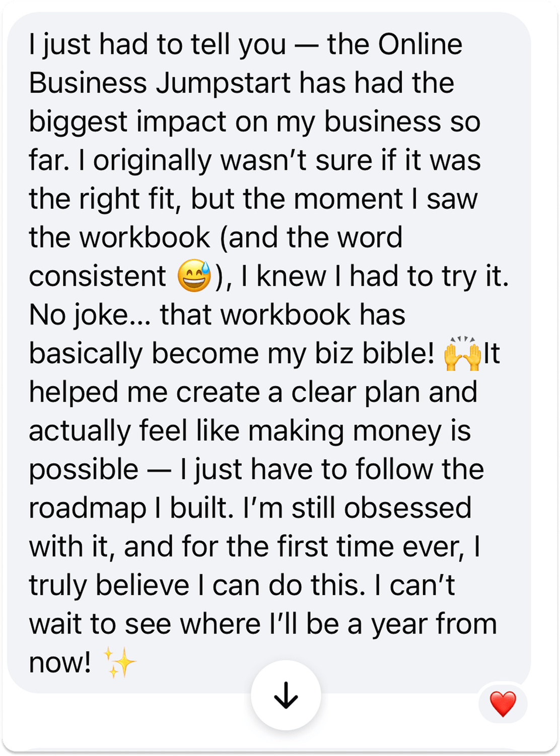The image size is (560, 756).
Task: Click the word "originally" in the message
Action: [153, 161]
